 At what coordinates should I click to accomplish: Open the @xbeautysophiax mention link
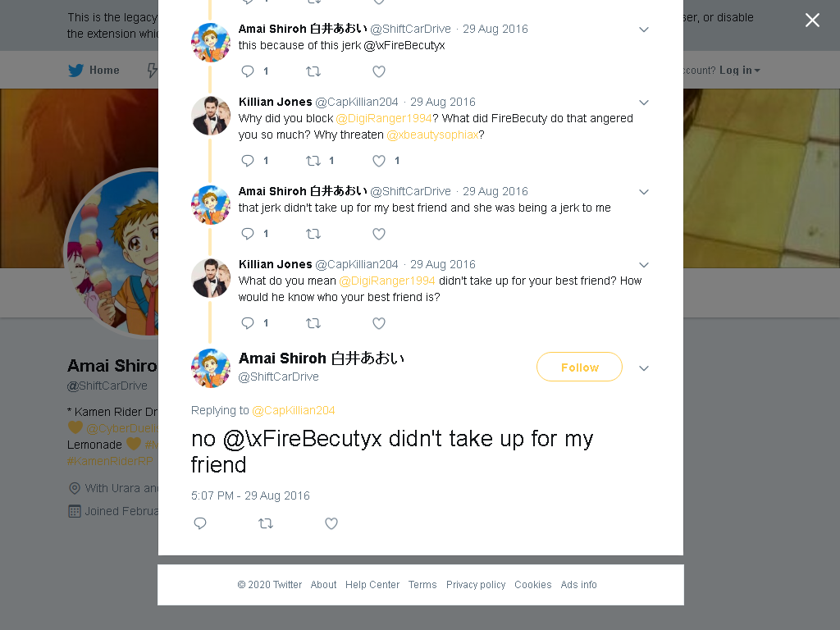click(x=432, y=135)
